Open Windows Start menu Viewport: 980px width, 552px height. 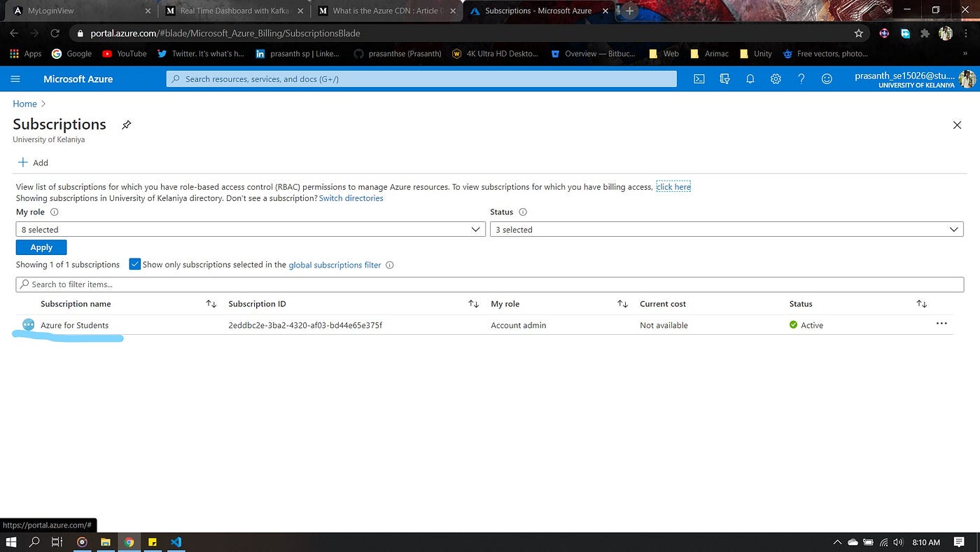coord(11,542)
